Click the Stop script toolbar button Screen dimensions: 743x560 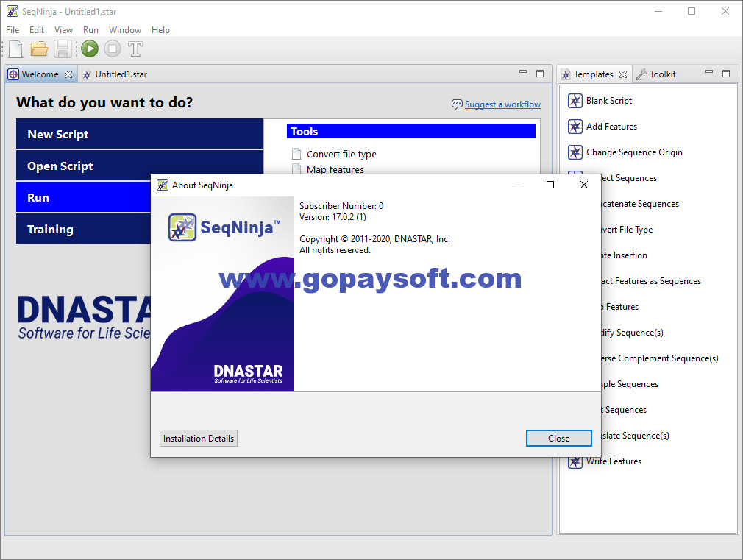click(113, 49)
